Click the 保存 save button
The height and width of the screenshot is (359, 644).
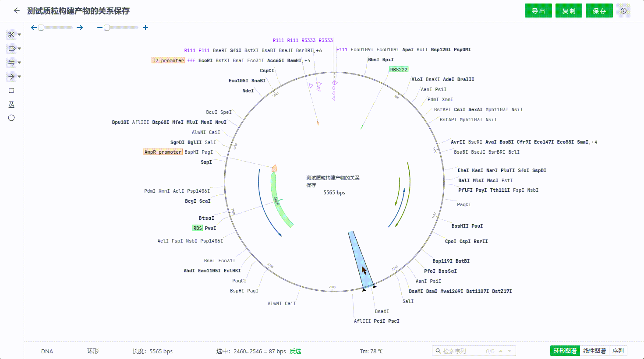[x=599, y=11]
